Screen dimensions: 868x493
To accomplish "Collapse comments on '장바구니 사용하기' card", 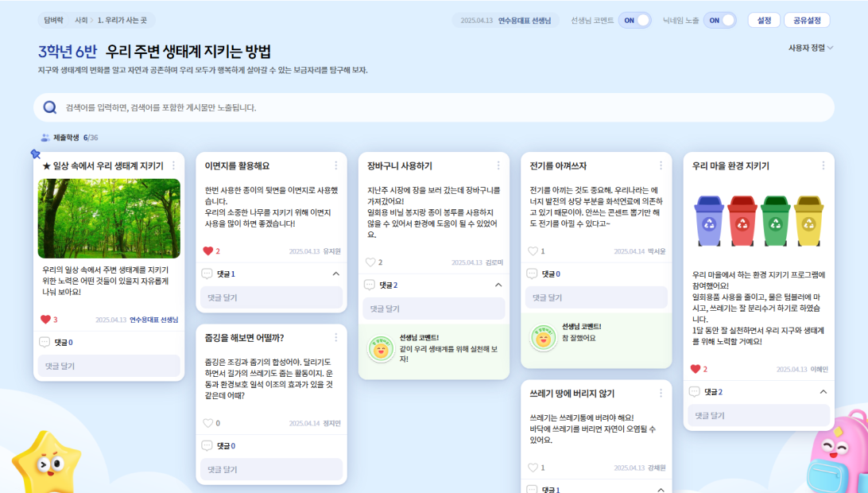I will pyautogui.click(x=498, y=285).
